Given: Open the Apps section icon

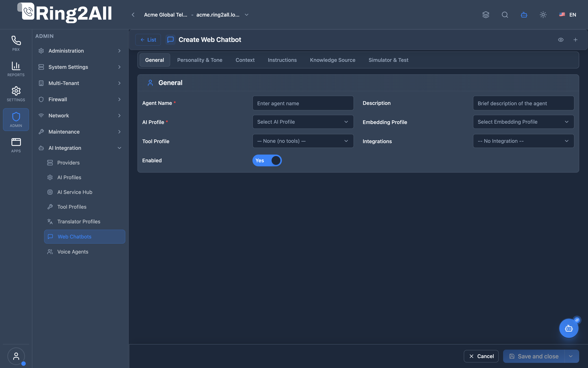Looking at the screenshot, I should [16, 145].
